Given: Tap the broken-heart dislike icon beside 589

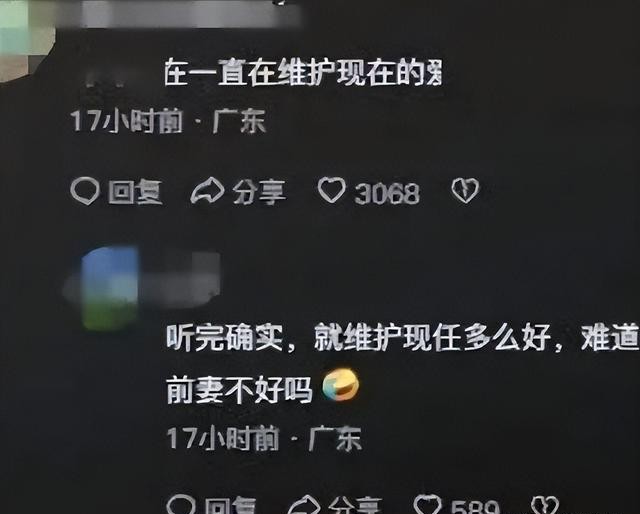Looking at the screenshot, I should click(546, 506).
